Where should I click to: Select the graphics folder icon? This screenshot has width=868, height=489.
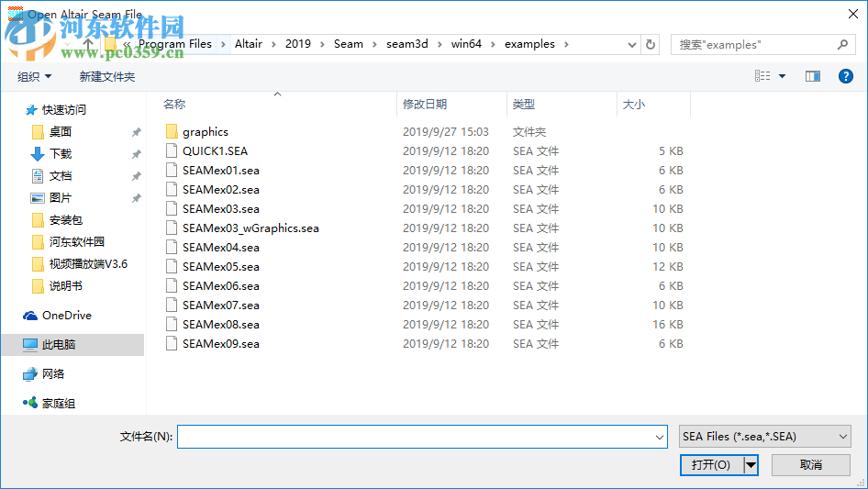(x=172, y=132)
